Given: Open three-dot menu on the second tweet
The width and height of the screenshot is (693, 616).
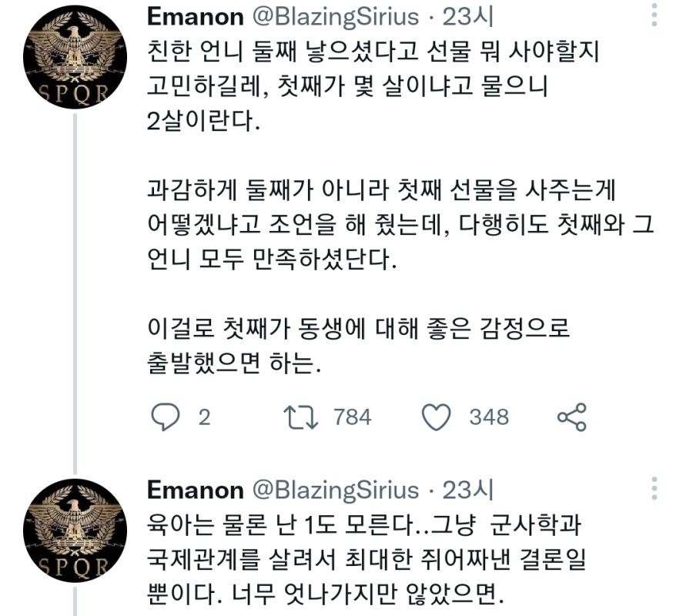Looking at the screenshot, I should coord(654,489).
